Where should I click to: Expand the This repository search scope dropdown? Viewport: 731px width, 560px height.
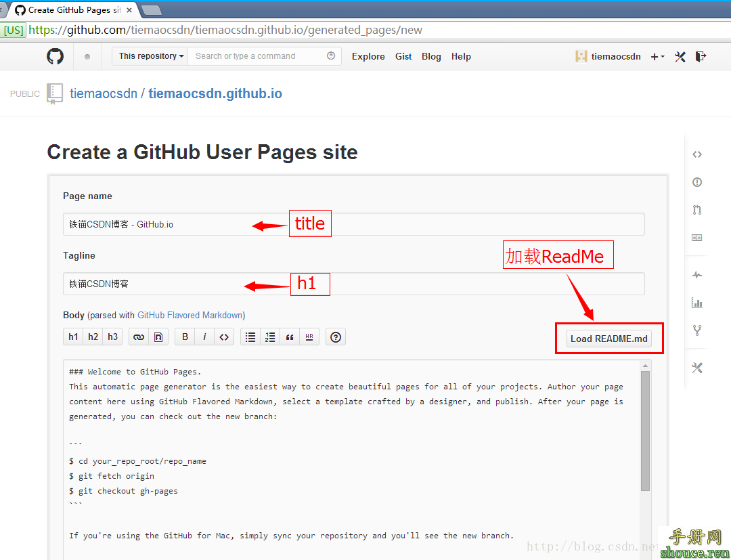(150, 56)
